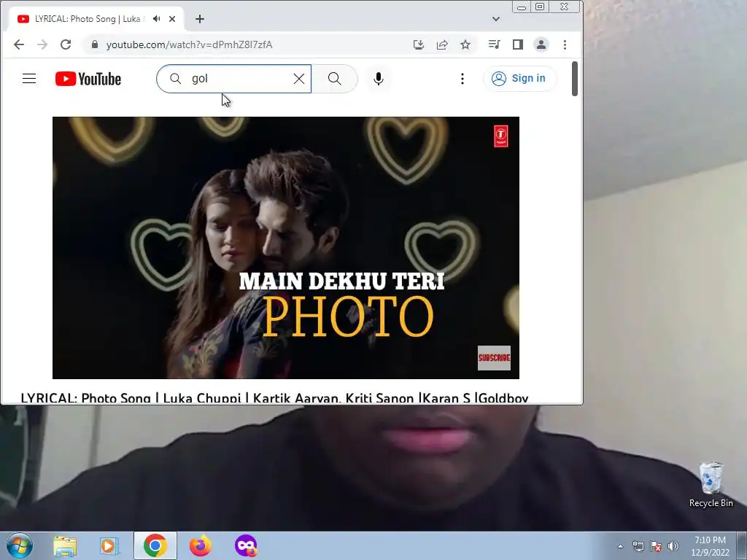Go forward in browser history
The height and width of the screenshot is (560, 747).
point(42,44)
